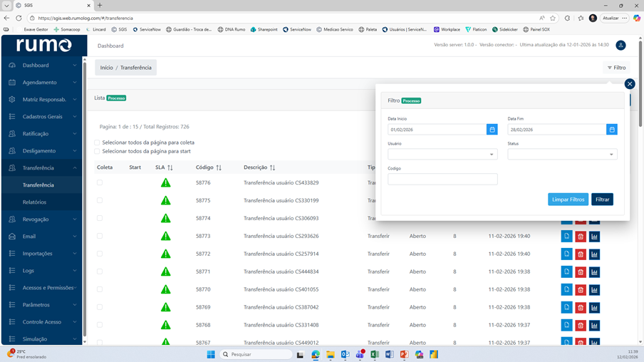Open the chart icon for record 58772

(594, 254)
